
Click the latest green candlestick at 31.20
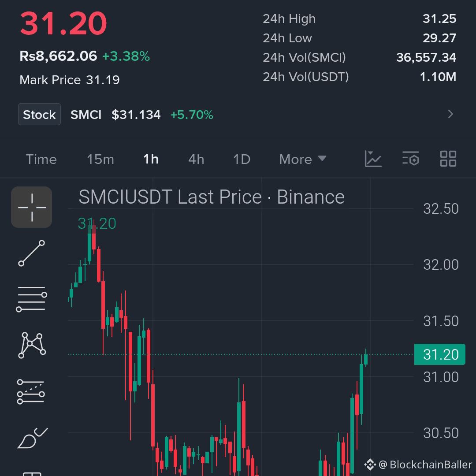[366, 359]
